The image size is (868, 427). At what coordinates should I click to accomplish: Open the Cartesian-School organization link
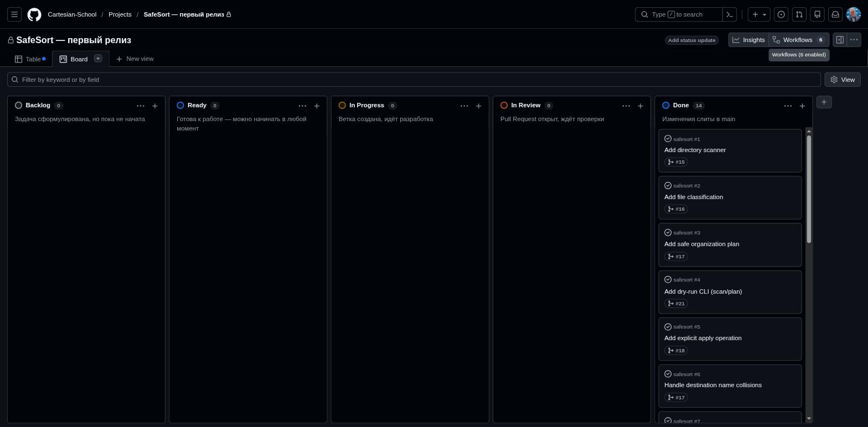[72, 14]
